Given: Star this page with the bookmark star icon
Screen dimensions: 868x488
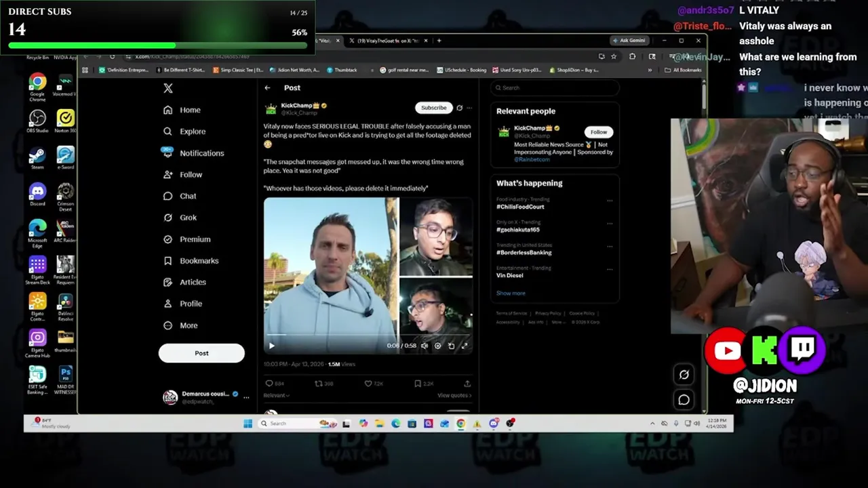Looking at the screenshot, I should pyautogui.click(x=614, y=56).
